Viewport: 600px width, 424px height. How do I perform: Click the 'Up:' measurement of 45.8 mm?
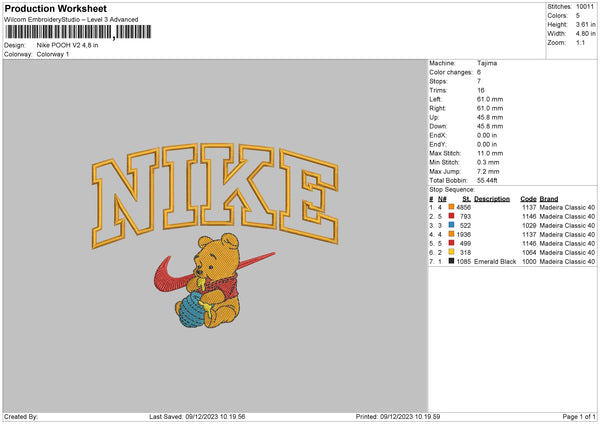tap(490, 117)
